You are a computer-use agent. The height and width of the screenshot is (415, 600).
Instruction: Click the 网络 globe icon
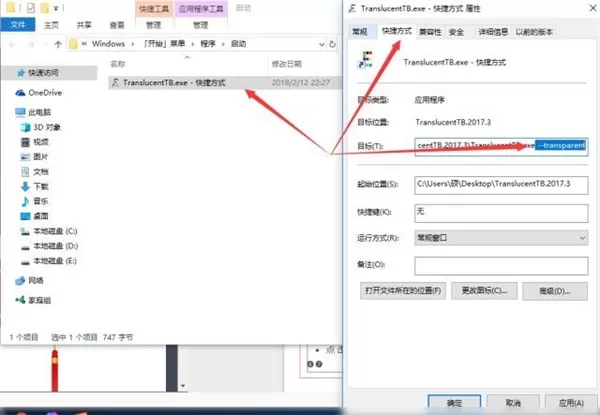[x=20, y=281]
